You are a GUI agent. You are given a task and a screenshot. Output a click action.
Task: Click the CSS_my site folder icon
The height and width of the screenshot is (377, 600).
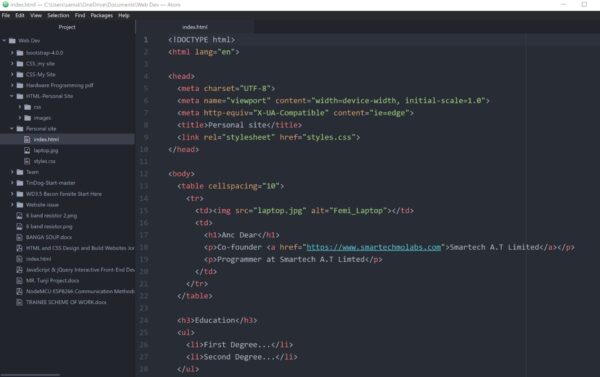click(20, 64)
